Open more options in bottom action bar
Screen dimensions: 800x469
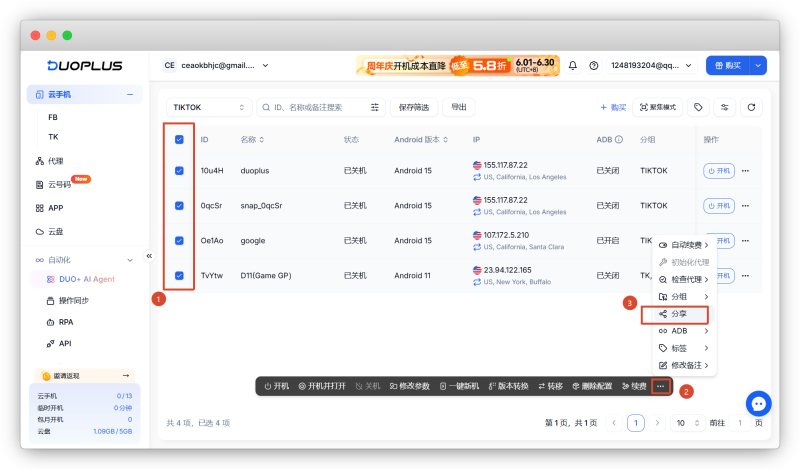[660, 386]
